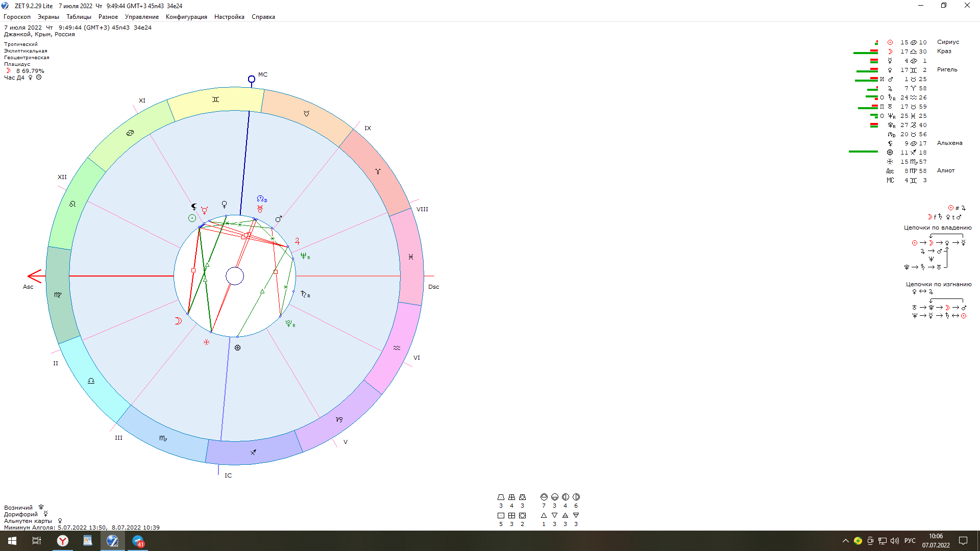
Task: Click the Sun symbol in planet table
Action: coord(890,42)
